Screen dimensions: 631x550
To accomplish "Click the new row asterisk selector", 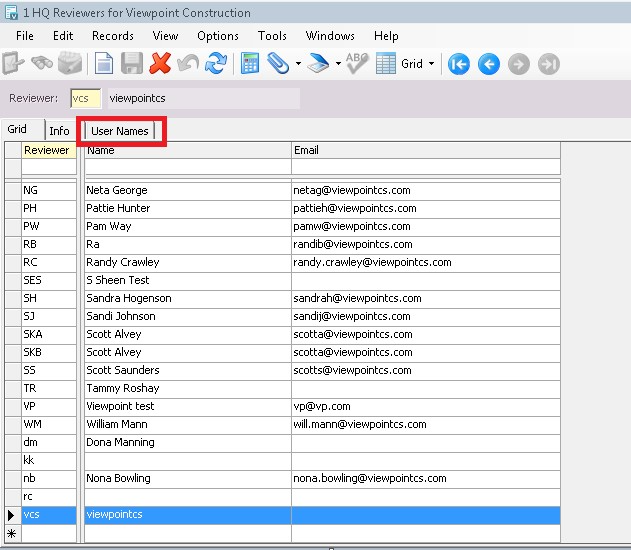I will (12, 534).
